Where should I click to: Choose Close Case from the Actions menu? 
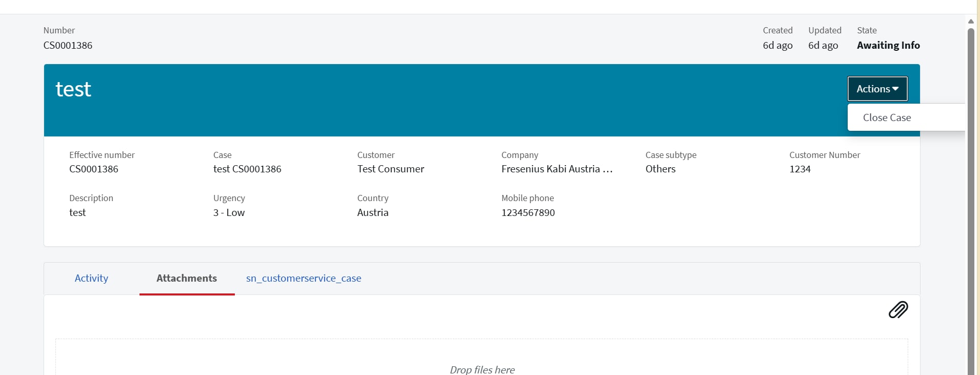(x=887, y=117)
